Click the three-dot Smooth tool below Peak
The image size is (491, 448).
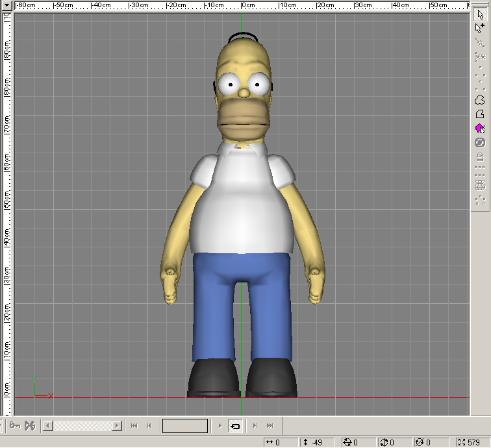tap(480, 86)
